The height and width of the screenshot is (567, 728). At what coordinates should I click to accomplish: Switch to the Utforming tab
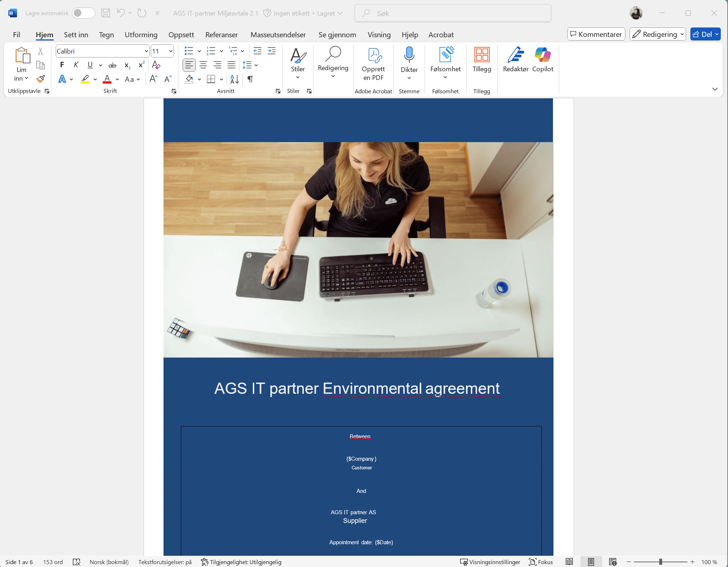(x=141, y=35)
